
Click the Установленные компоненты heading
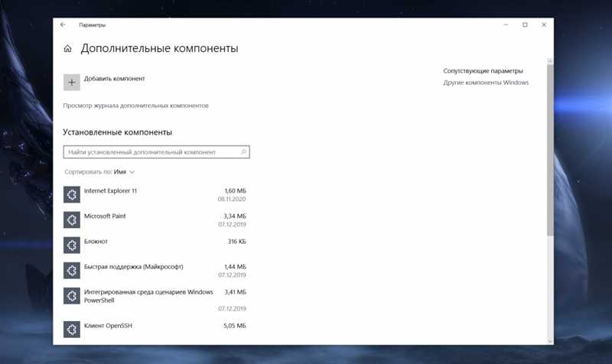(x=118, y=132)
